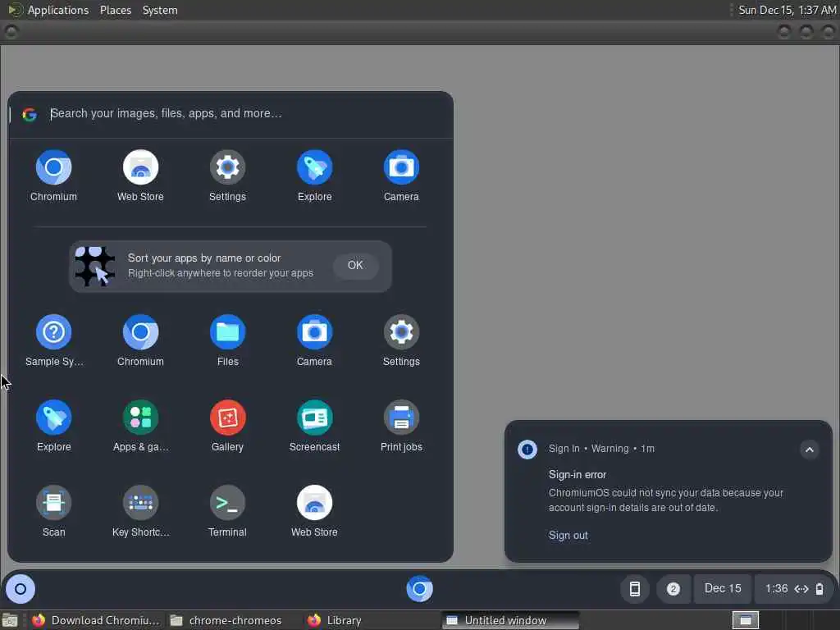
Task: Show the notification counter badge
Action: coord(673,589)
